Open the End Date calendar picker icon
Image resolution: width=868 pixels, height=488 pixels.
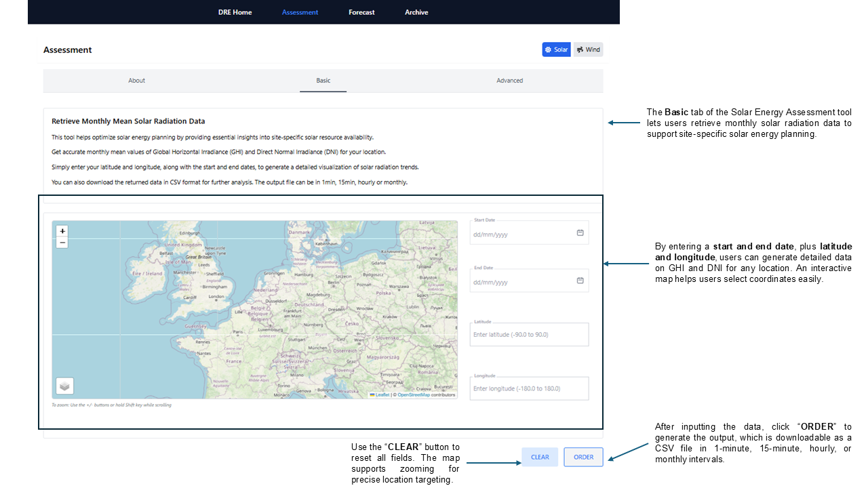click(580, 280)
